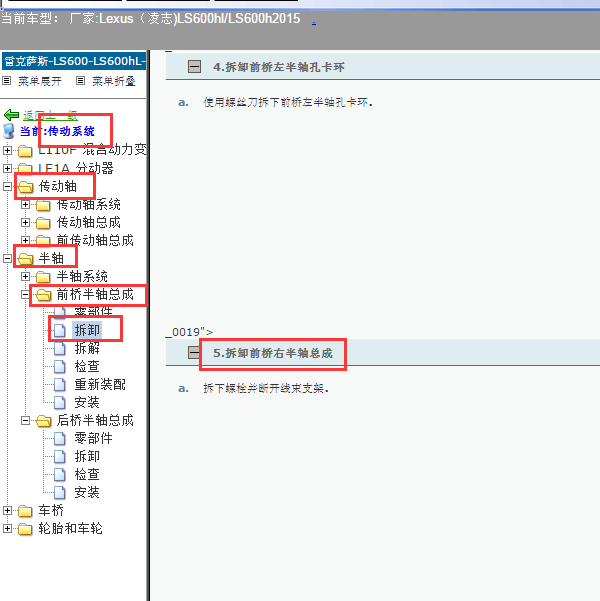Expand the 前传动轴总成 subfolder
This screenshot has height=601, width=600.
(25, 240)
